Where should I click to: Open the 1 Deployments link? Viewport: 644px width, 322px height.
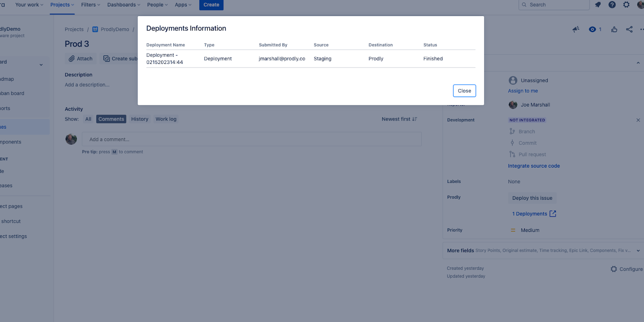[530, 214]
